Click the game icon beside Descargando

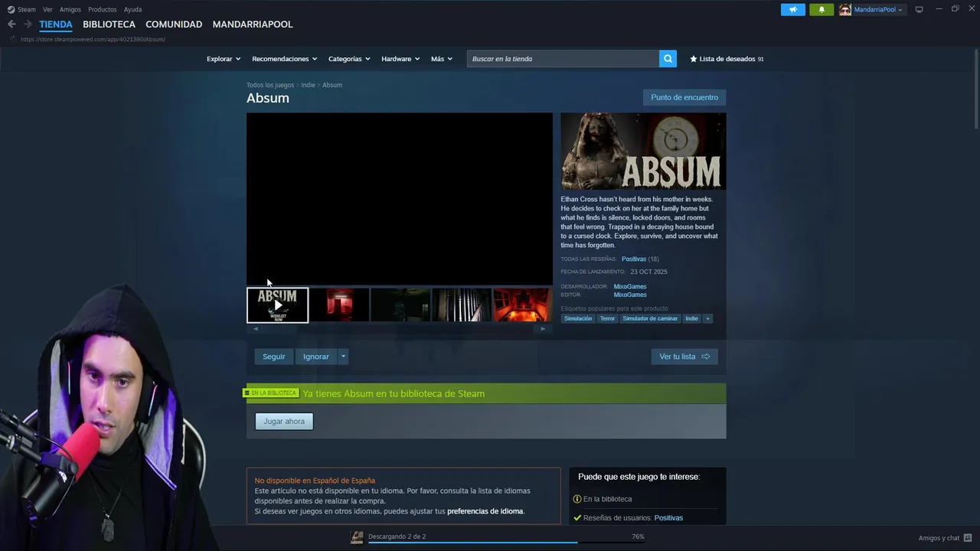[357, 537]
